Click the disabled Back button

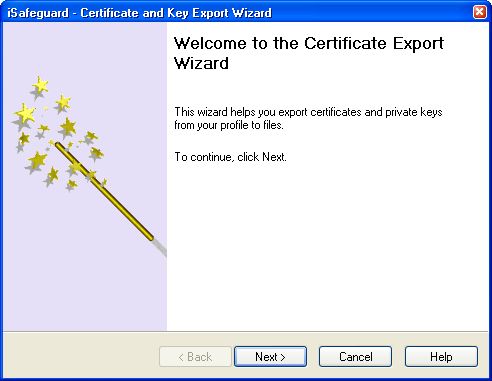coord(195,357)
